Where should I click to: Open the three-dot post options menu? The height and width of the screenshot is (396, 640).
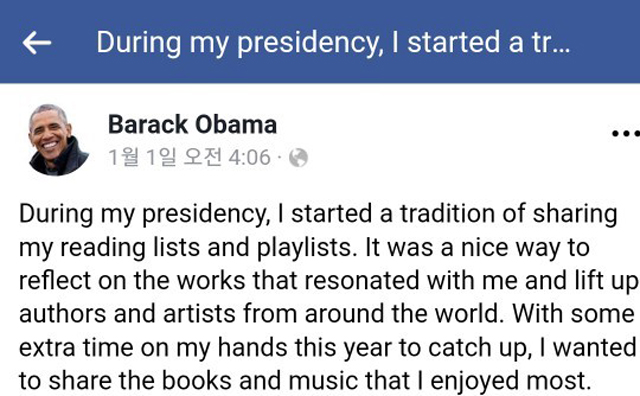click(x=626, y=133)
